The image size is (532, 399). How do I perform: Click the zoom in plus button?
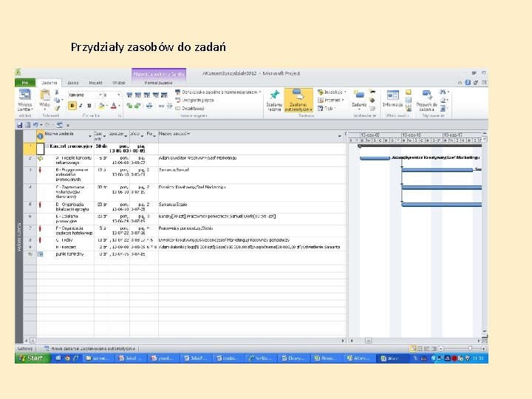click(484, 349)
